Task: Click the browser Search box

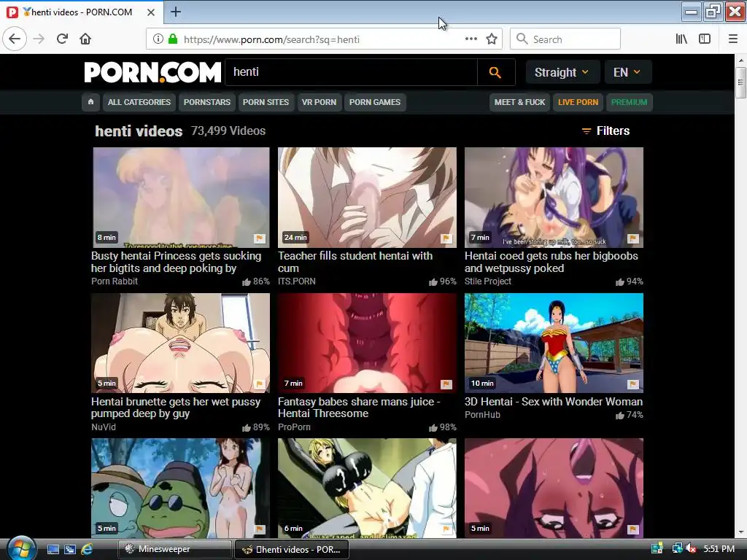Action: tap(565, 39)
